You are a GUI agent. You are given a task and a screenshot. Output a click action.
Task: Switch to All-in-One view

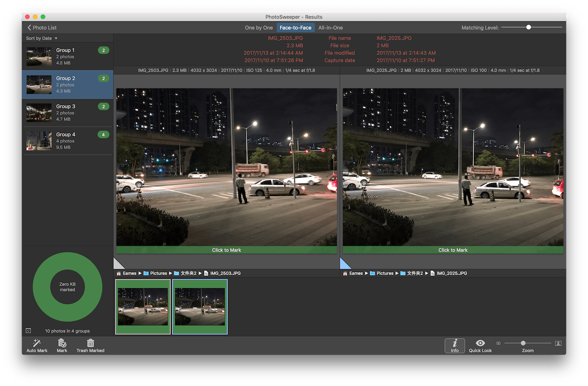click(331, 28)
